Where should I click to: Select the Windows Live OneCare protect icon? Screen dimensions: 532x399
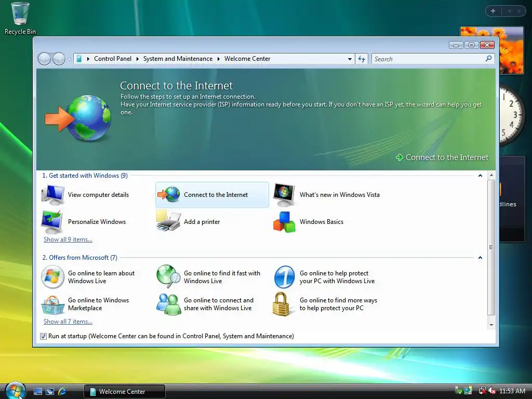click(284, 277)
